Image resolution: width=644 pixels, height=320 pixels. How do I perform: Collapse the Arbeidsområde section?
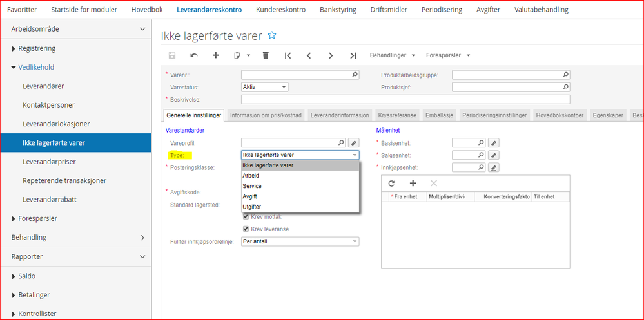point(142,29)
